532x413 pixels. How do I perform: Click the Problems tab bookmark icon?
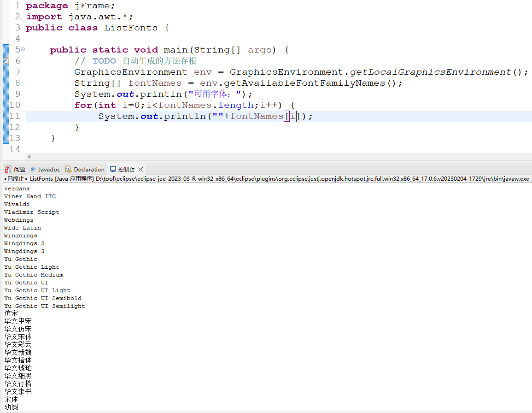coord(8,169)
